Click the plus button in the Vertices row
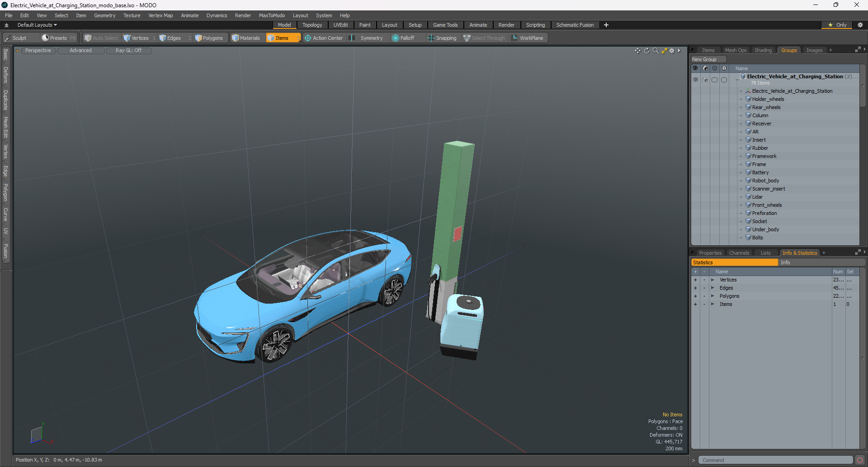This screenshot has width=868, height=467. pos(695,280)
